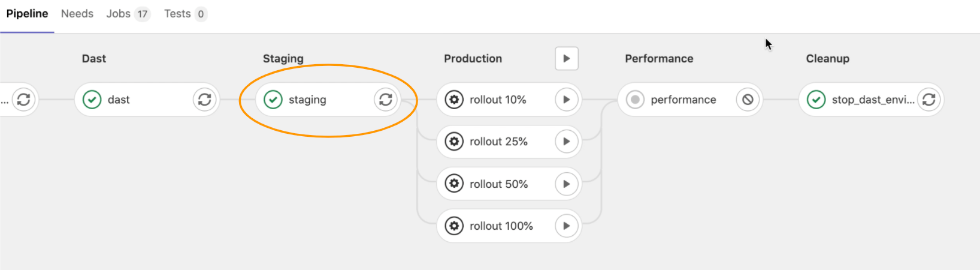This screenshot has width=980, height=270.
Task: Open the rollout 100% job name
Action: 501,226
